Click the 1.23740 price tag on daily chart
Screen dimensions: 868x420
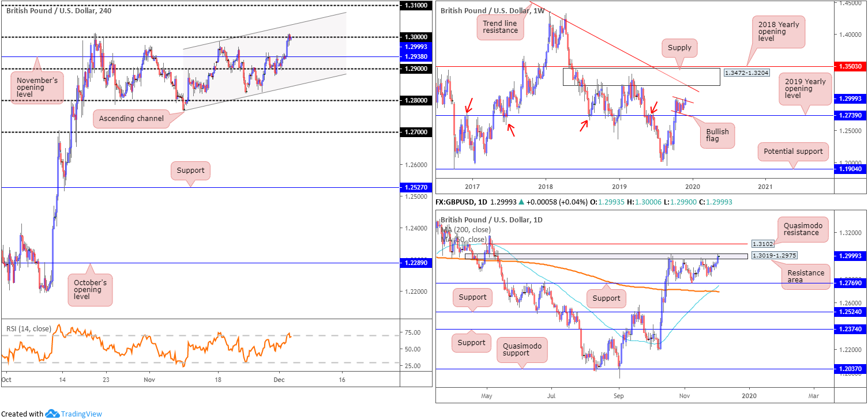tap(850, 330)
